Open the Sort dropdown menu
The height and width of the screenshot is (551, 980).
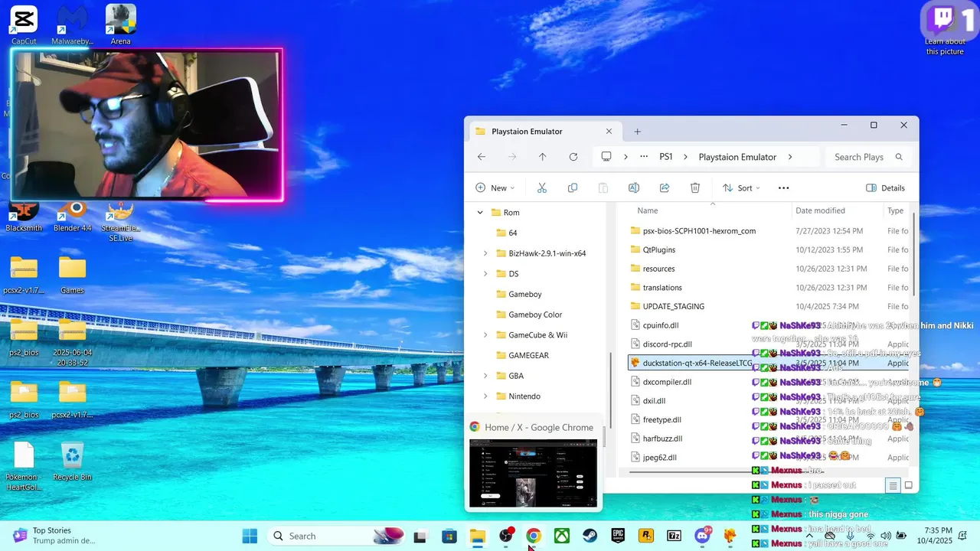741,187
